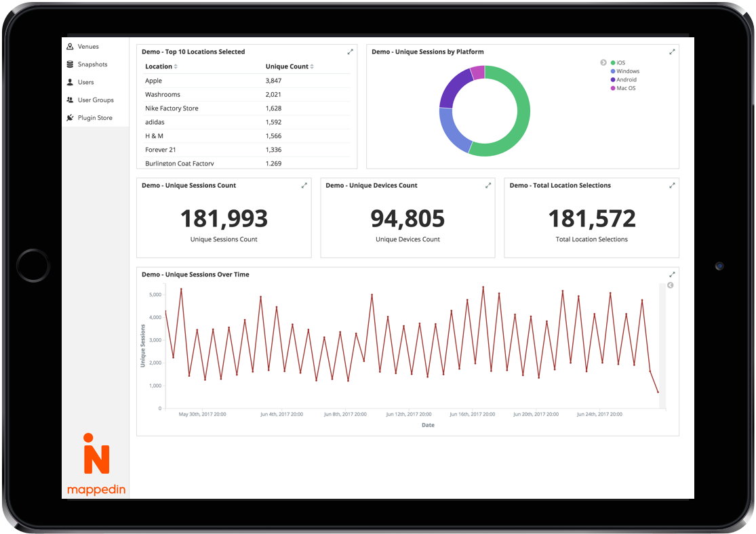Toggle iOS series in legend

click(x=618, y=62)
